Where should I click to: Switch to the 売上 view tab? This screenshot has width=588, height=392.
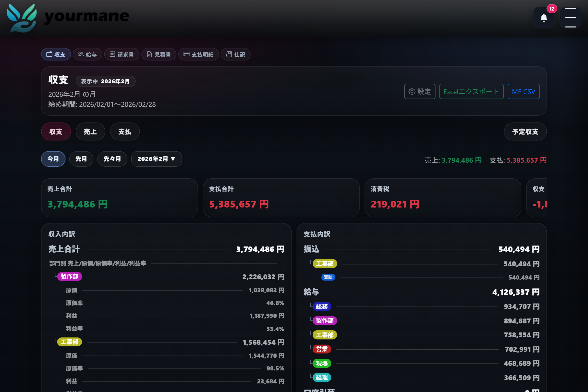(x=90, y=132)
